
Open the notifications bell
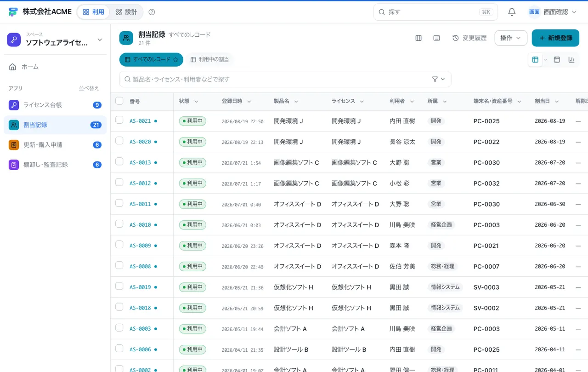pos(512,12)
